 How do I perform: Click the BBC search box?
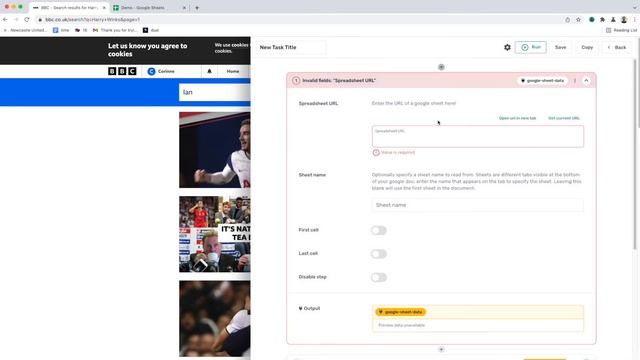215,92
